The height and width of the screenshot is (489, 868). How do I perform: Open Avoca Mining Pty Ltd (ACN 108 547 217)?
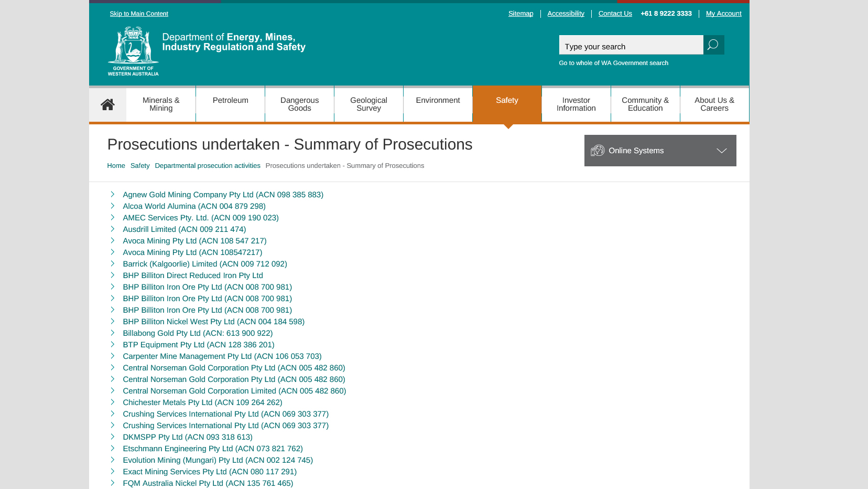194,241
